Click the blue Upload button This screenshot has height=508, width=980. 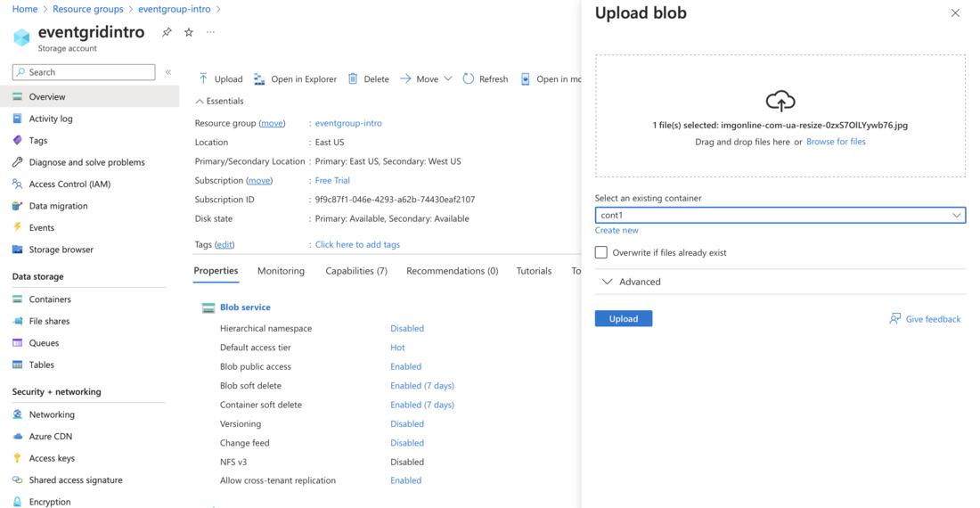coord(624,318)
